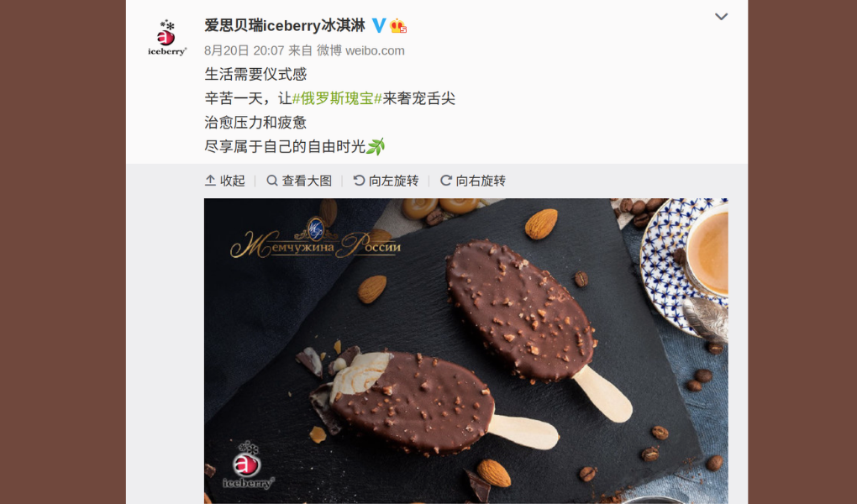The image size is (857, 504).
Task: Rotate image left with 向左旋转
Action: point(386,181)
